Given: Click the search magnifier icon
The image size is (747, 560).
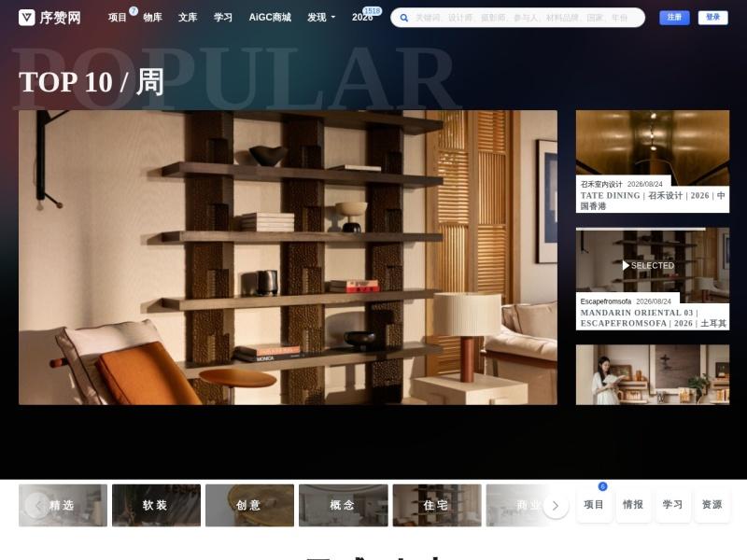Looking at the screenshot, I should pos(404,18).
